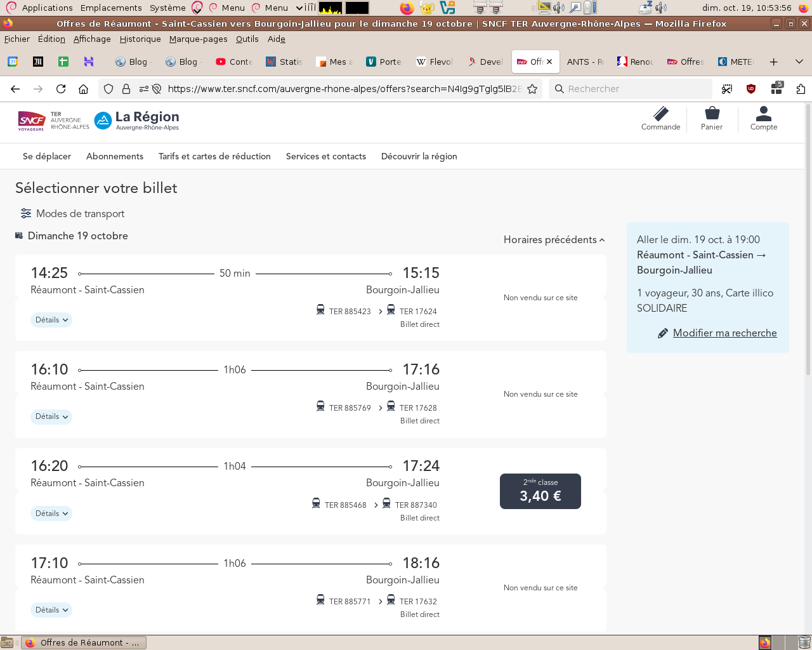This screenshot has height=650, width=812.
Task: Select the 3,40 € 2nde classe fare
Action: point(540,491)
